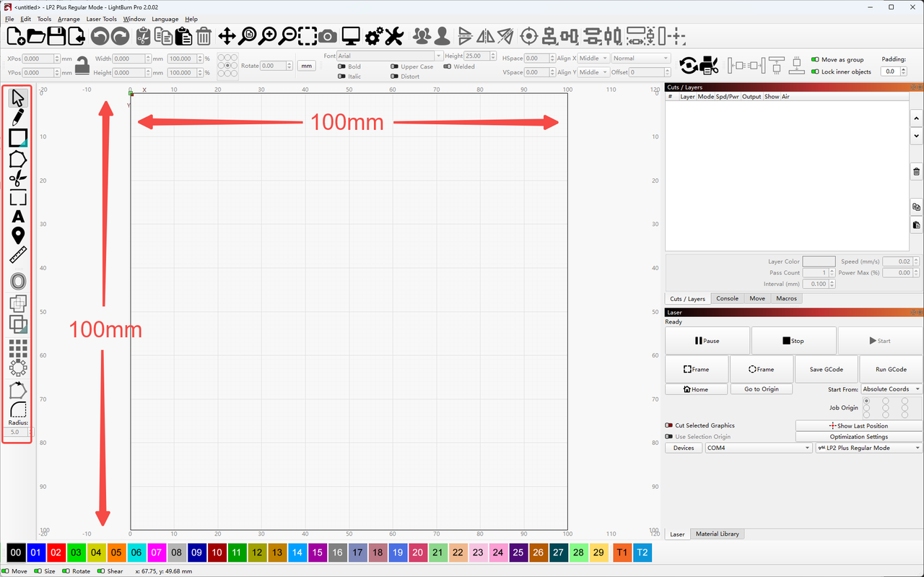Toggle Lock inner objects switch
Viewport: 924px width, 577px height.
tap(815, 71)
